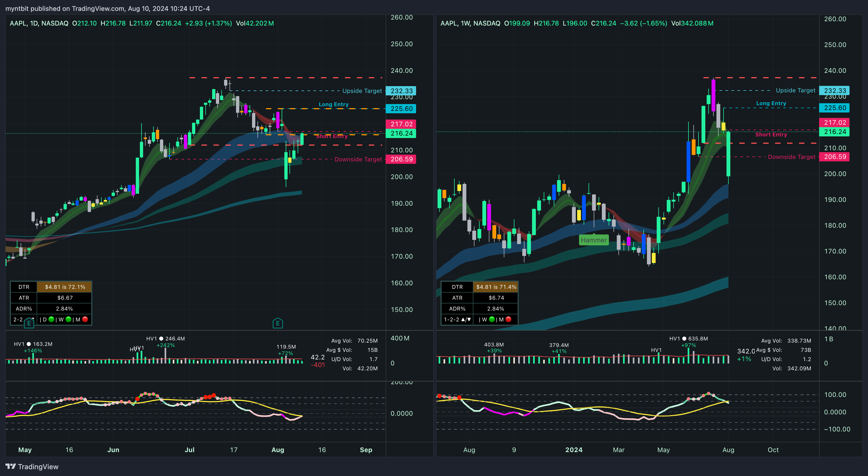Select 225.60 price tag on daily chart
The image size is (868, 476).
point(401,109)
